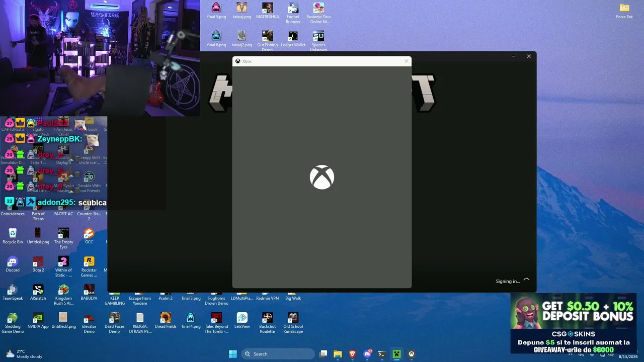Launch the Sledding Game Demo shortcut

tap(13, 323)
